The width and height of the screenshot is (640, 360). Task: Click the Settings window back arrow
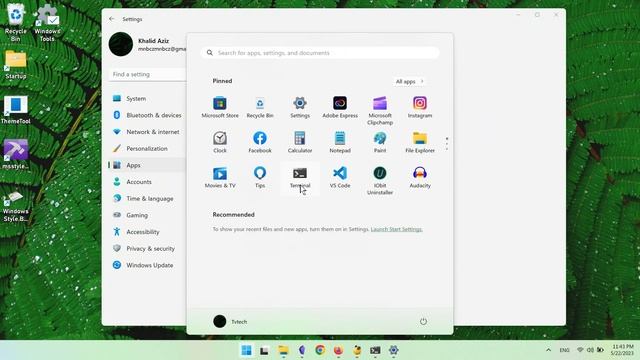pos(111,19)
